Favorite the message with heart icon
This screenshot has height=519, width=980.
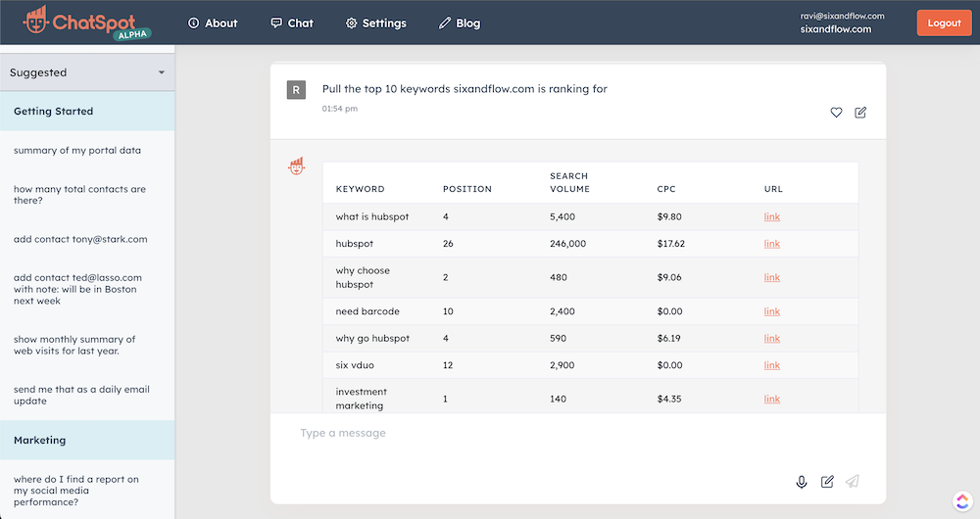point(836,113)
